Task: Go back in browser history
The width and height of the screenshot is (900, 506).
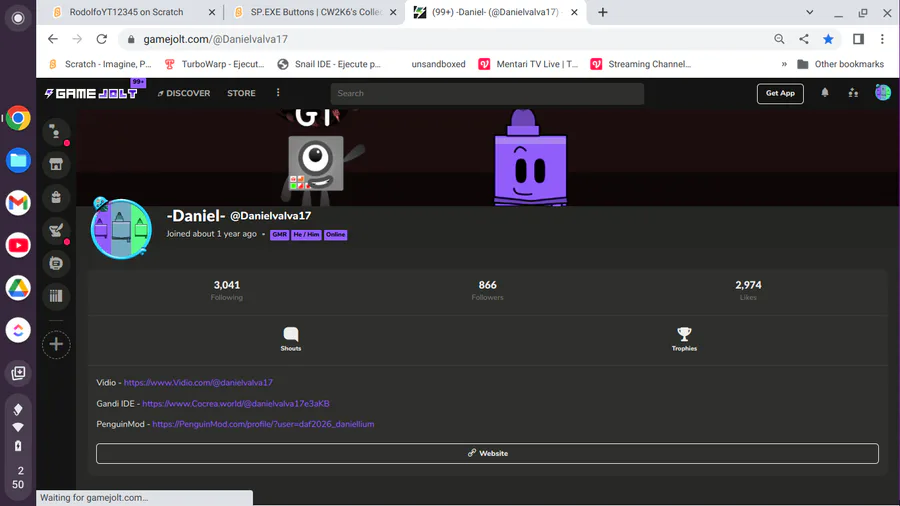Action: click(x=53, y=39)
